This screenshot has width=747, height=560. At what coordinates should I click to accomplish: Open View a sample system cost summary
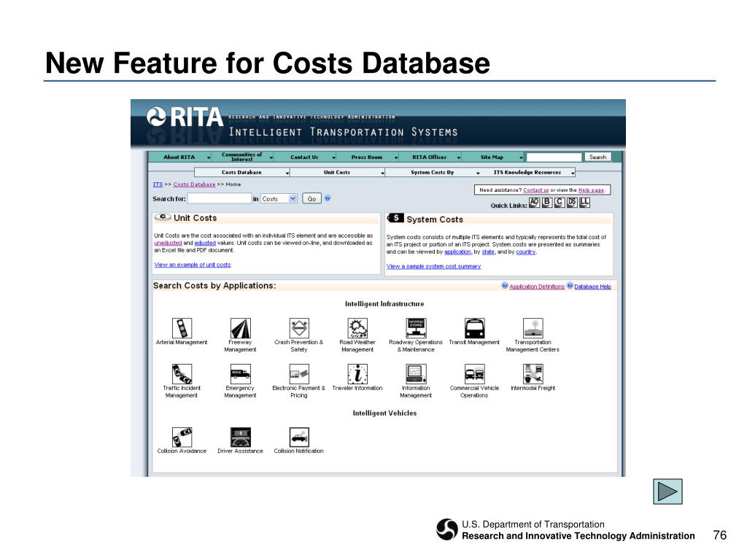tap(433, 266)
